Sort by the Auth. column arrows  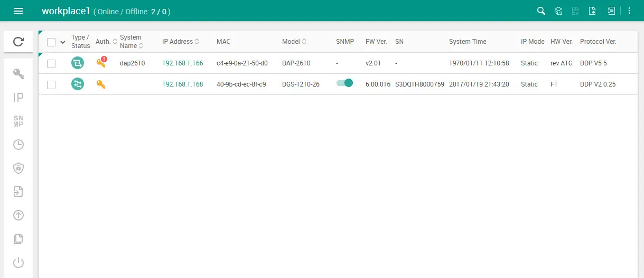[115, 42]
